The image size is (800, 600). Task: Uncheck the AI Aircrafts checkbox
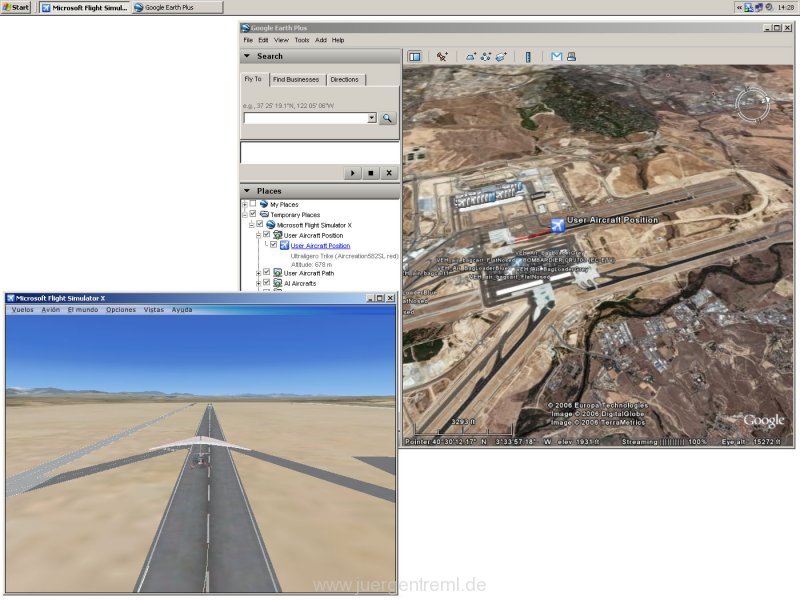tap(266, 282)
